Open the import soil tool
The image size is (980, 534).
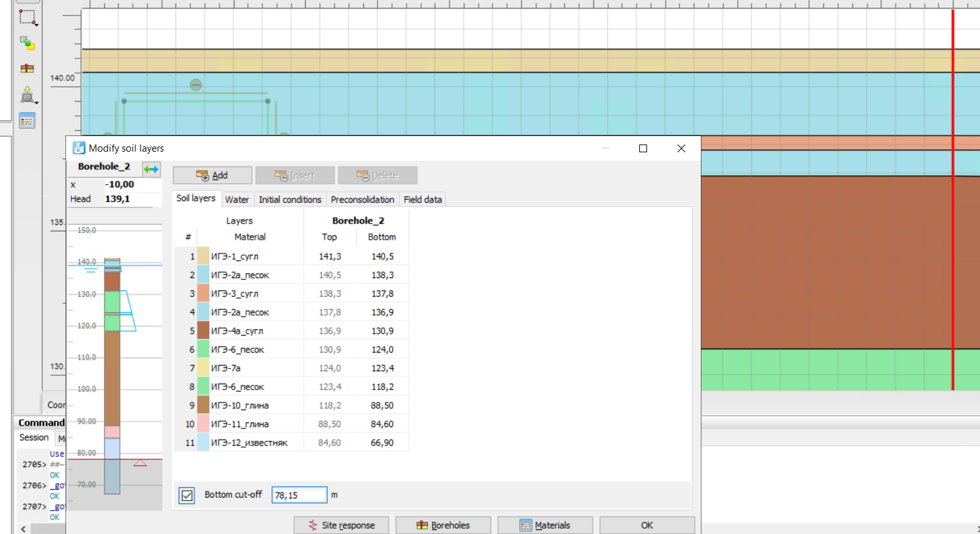(27, 95)
